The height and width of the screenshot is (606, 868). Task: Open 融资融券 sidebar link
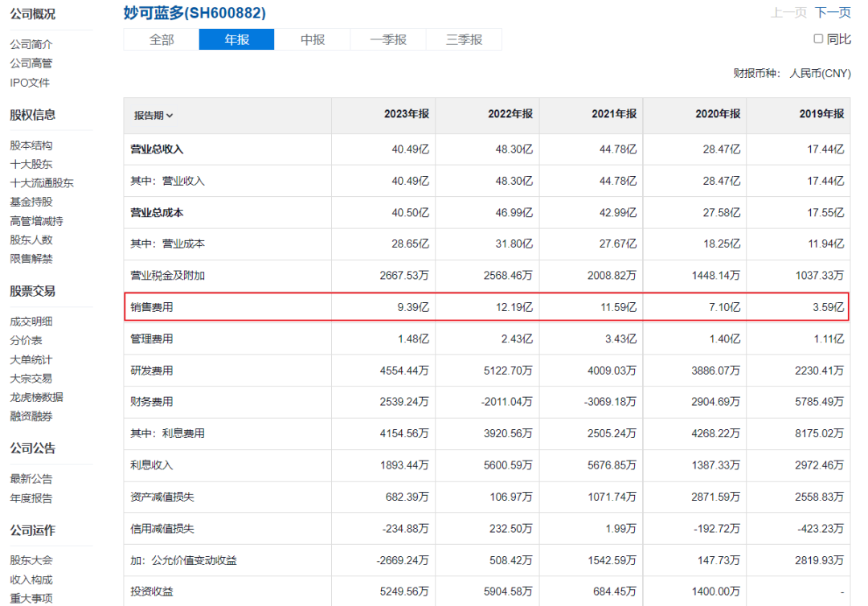(31, 416)
